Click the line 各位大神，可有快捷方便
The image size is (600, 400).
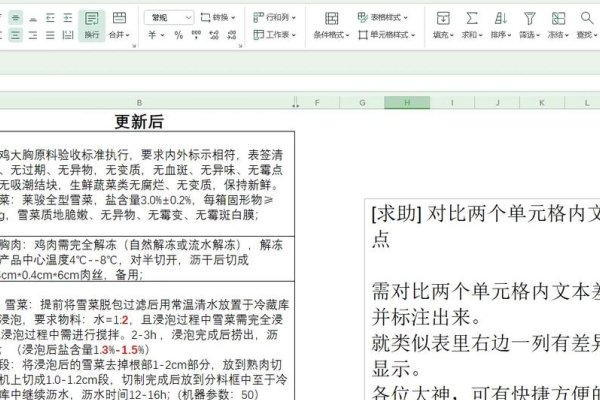click(x=485, y=392)
